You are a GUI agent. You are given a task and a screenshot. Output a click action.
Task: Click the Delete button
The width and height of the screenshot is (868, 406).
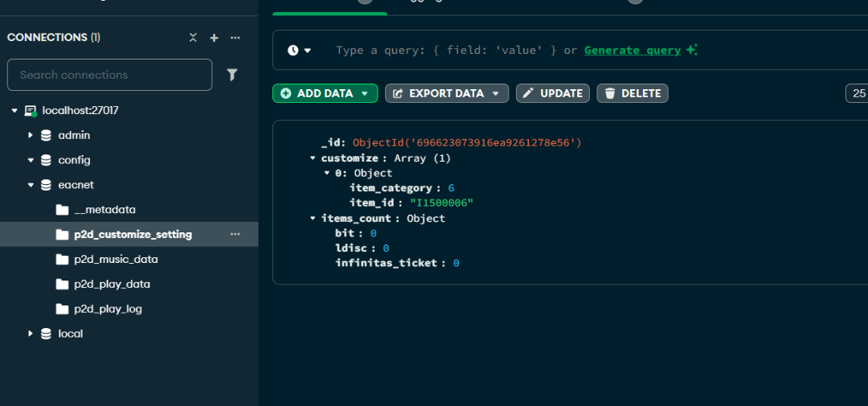(632, 93)
